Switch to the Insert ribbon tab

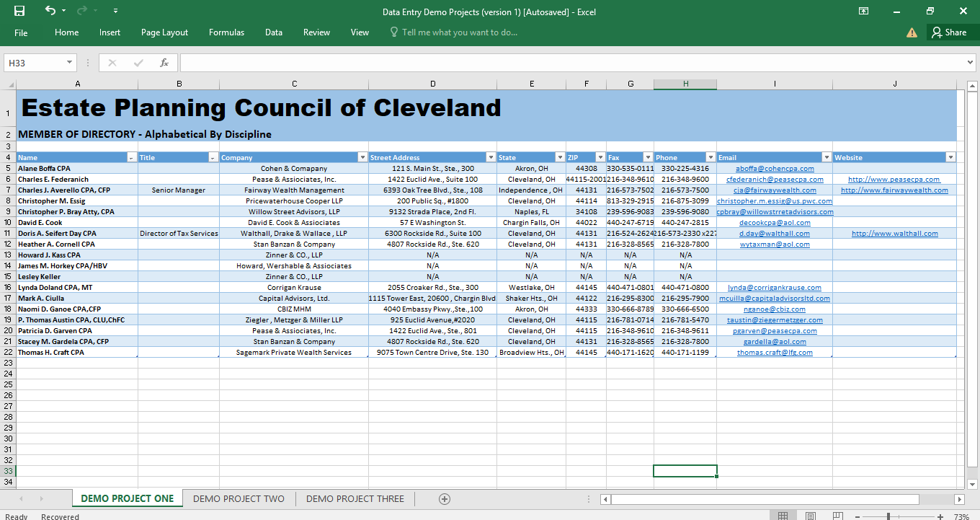point(110,32)
